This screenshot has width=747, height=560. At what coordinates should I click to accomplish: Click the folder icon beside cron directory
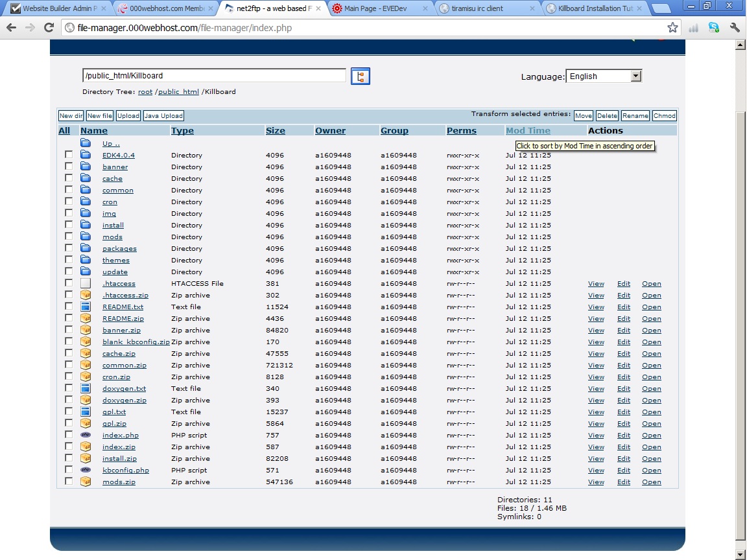[86, 202]
